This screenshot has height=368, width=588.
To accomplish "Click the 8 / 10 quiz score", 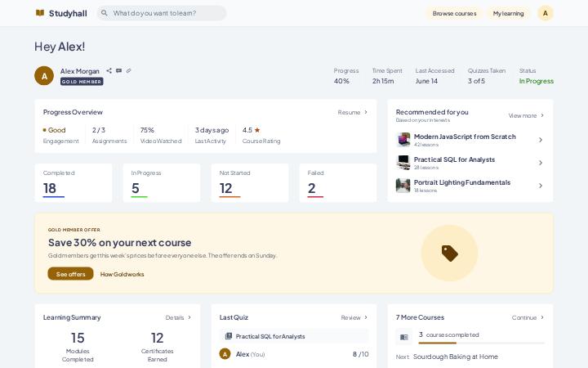I will click(360, 354).
